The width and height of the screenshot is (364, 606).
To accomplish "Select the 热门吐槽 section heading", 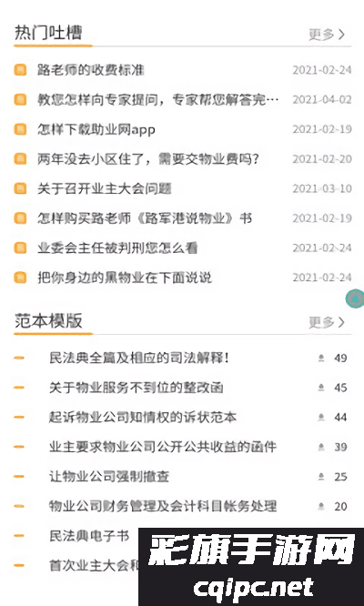I will coord(48,33).
